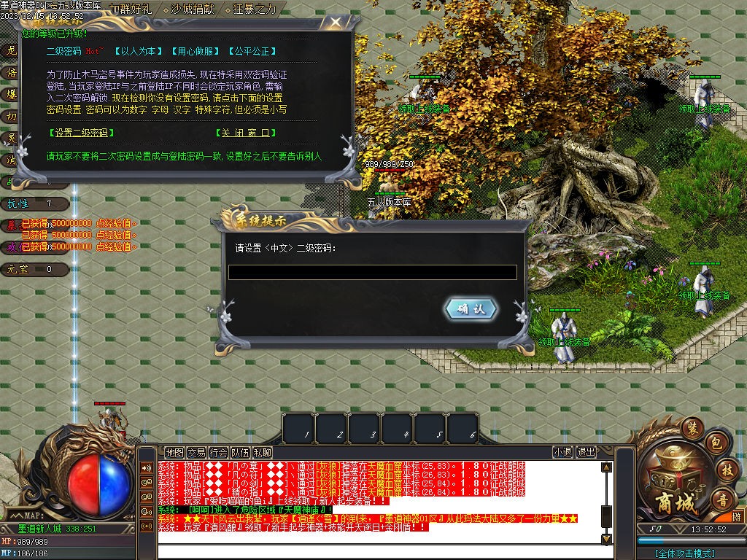Click the 关闭窗口 link

245,133
